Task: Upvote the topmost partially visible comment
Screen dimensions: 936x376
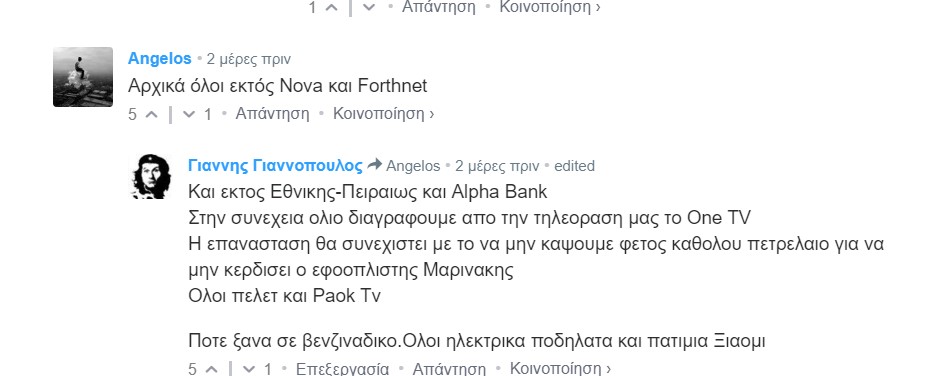Action: (x=331, y=8)
